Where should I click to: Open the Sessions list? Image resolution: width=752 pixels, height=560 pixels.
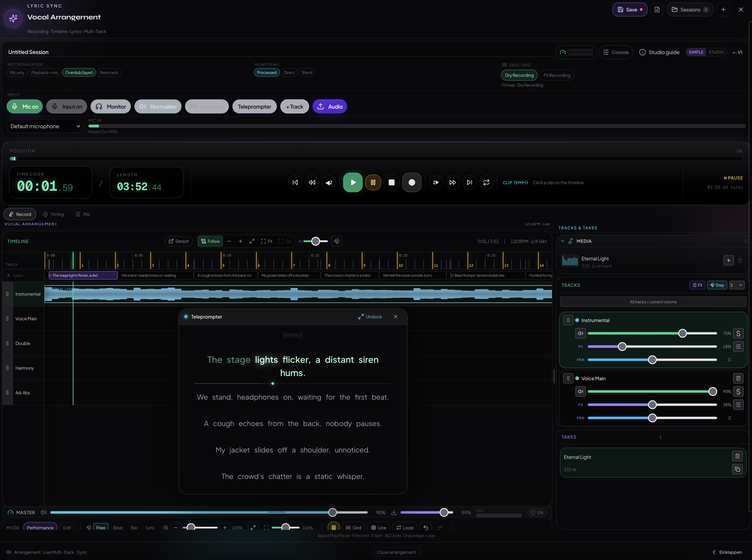690,9
